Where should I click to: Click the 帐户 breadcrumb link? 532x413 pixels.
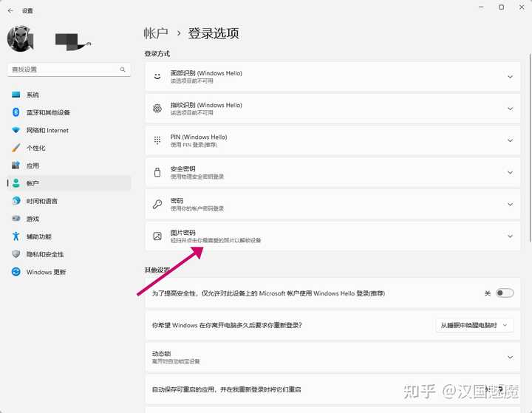click(x=156, y=33)
